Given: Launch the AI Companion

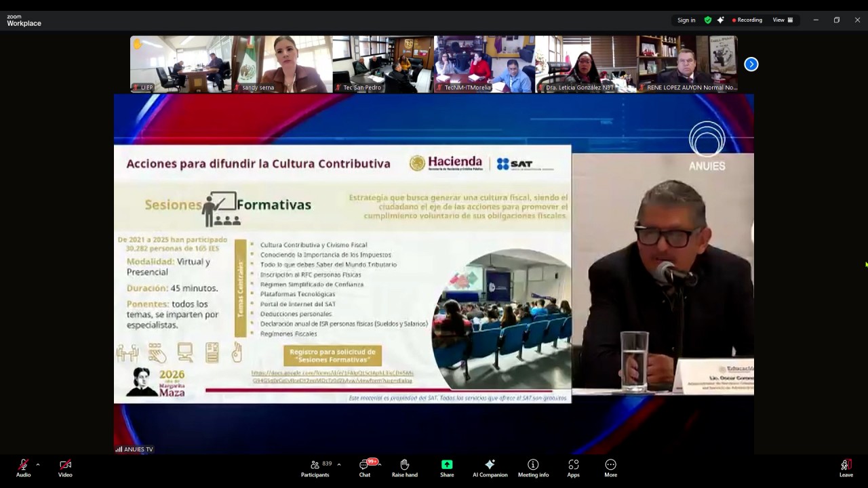Looking at the screenshot, I should [x=490, y=468].
